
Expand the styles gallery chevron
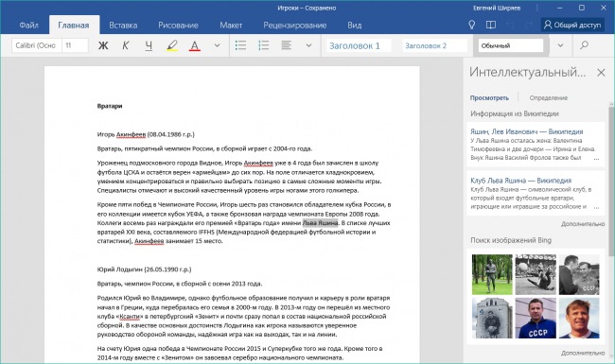click(x=560, y=45)
